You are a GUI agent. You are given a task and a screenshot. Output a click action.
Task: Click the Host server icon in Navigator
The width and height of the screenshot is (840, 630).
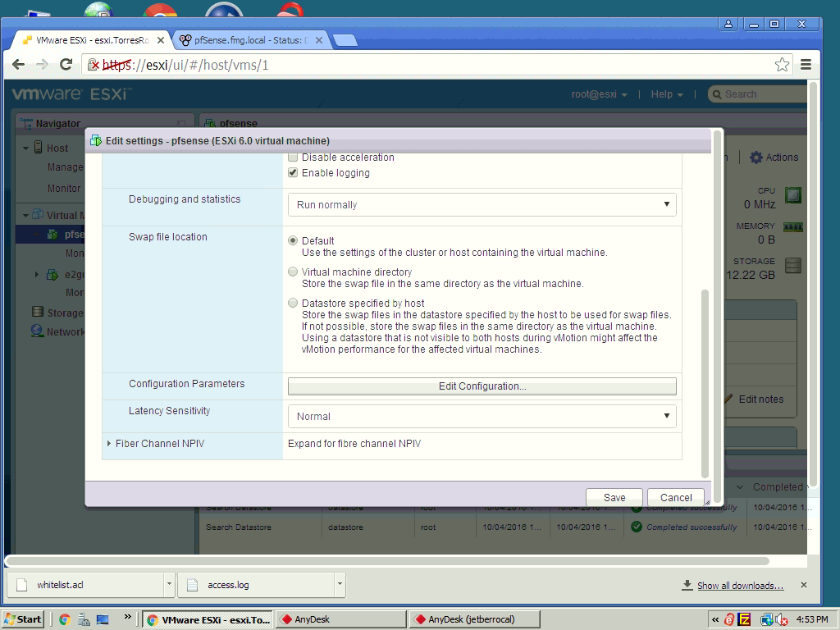tap(38, 148)
